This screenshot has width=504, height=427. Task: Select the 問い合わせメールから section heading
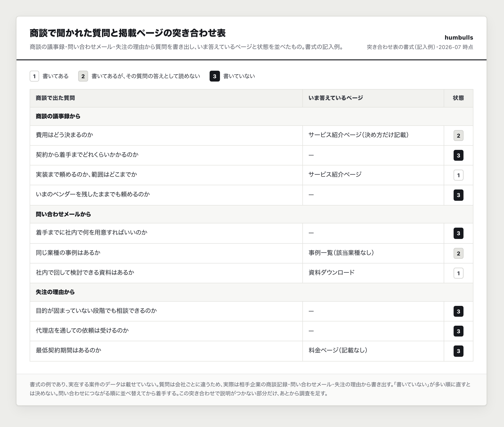point(63,214)
